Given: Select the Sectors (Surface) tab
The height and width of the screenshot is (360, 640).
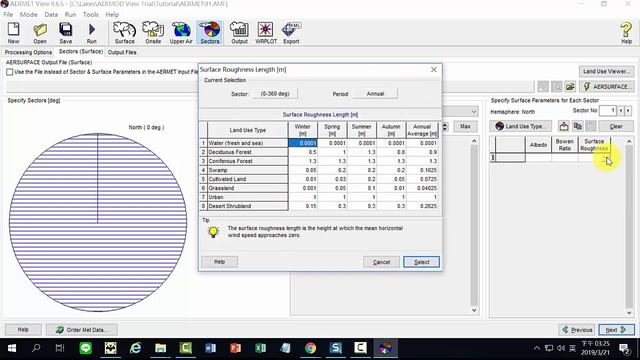Looking at the screenshot, I should (80, 51).
